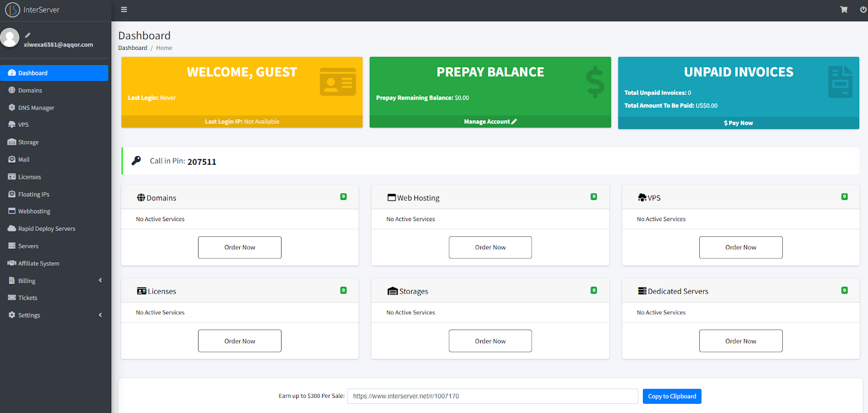Viewport: 868px width, 413px height.
Task: Click the Storages card icon
Action: 393,291
